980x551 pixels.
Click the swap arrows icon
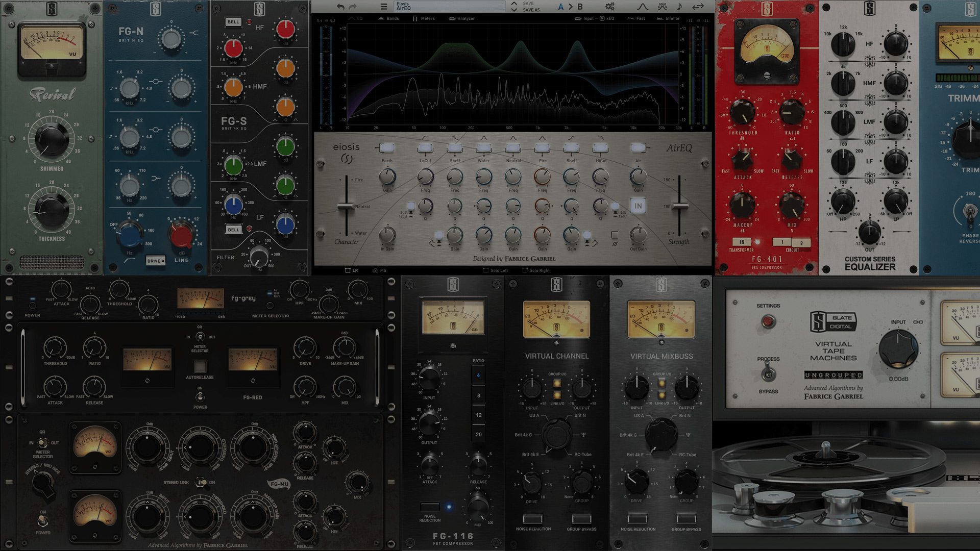(x=698, y=7)
